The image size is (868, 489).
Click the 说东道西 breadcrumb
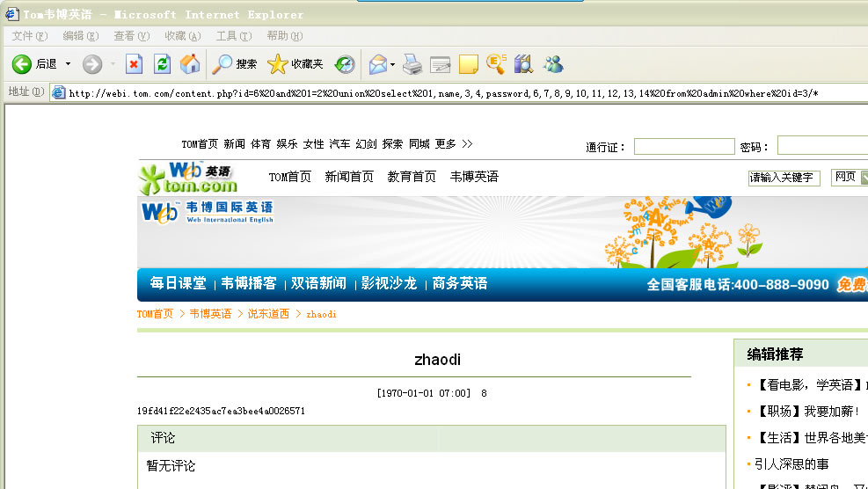click(268, 314)
